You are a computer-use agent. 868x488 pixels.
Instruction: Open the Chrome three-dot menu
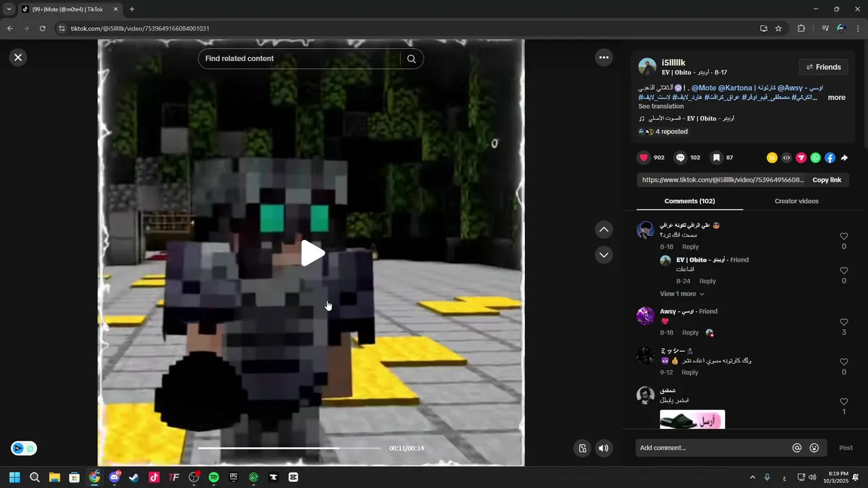(x=858, y=28)
